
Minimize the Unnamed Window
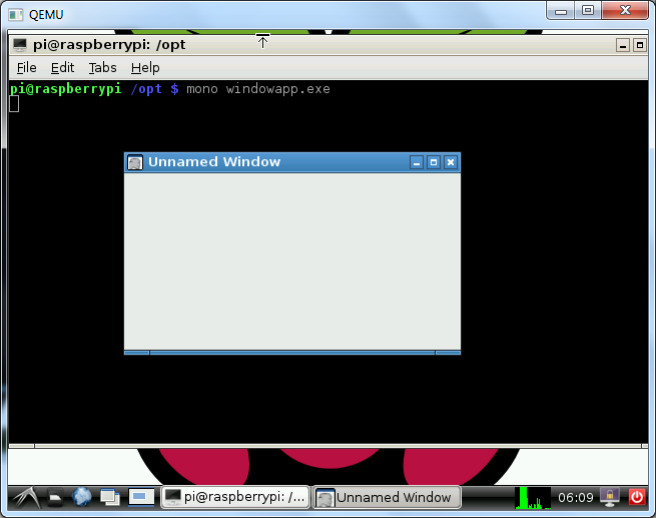pyautogui.click(x=416, y=162)
